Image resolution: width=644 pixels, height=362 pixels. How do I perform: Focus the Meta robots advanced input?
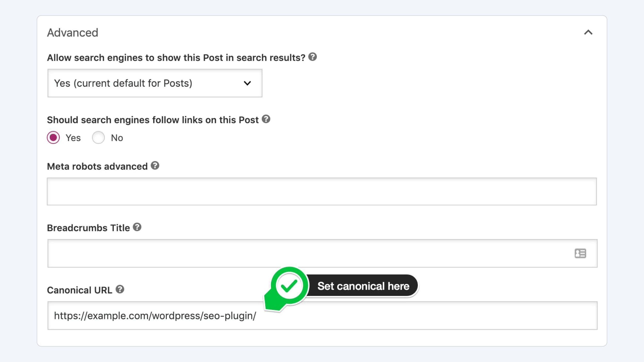pyautogui.click(x=321, y=191)
